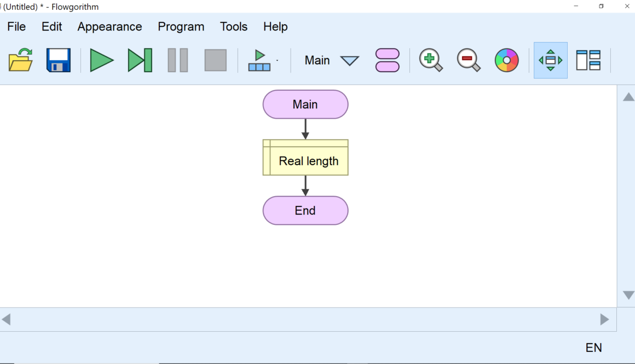Open the color scheme wheel icon
The height and width of the screenshot is (364, 635).
pyautogui.click(x=506, y=60)
